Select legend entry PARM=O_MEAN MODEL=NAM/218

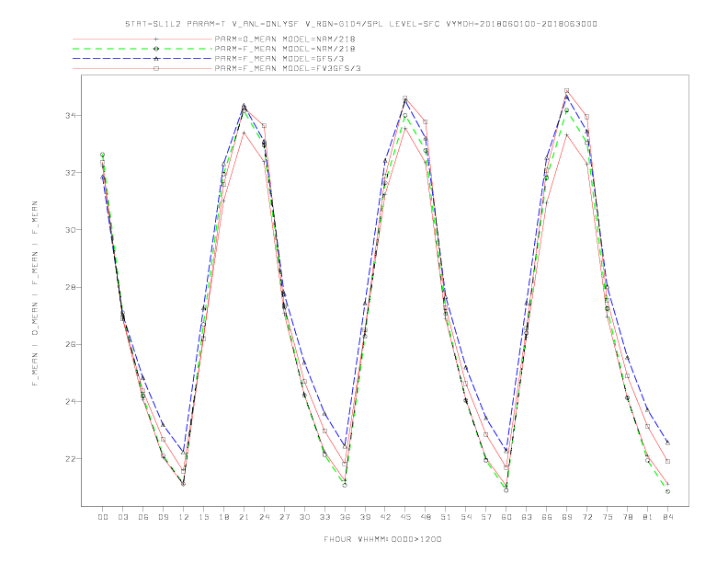click(x=285, y=39)
